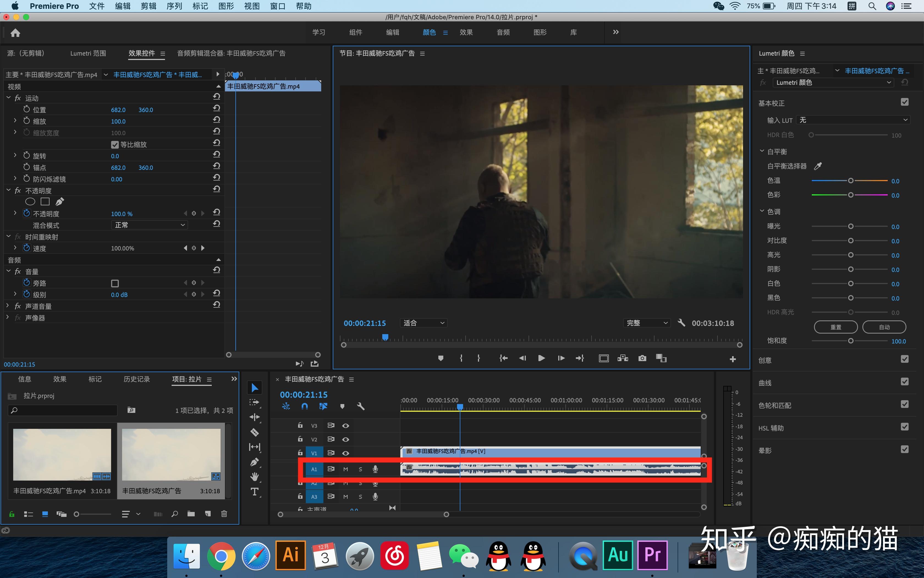
Task: Open program monitor settings wrench
Action: (681, 323)
